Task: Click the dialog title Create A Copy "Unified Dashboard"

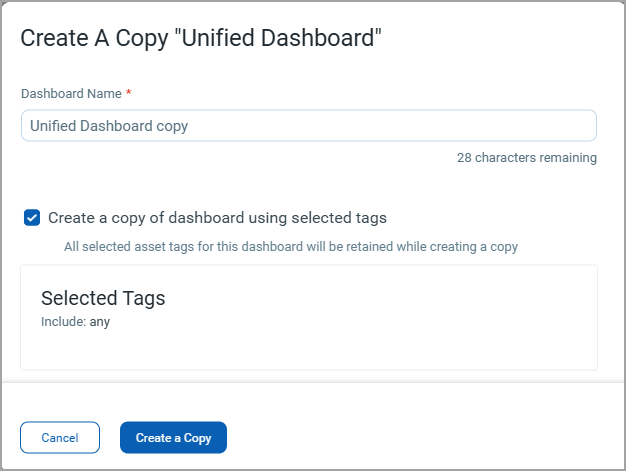Action: point(201,38)
